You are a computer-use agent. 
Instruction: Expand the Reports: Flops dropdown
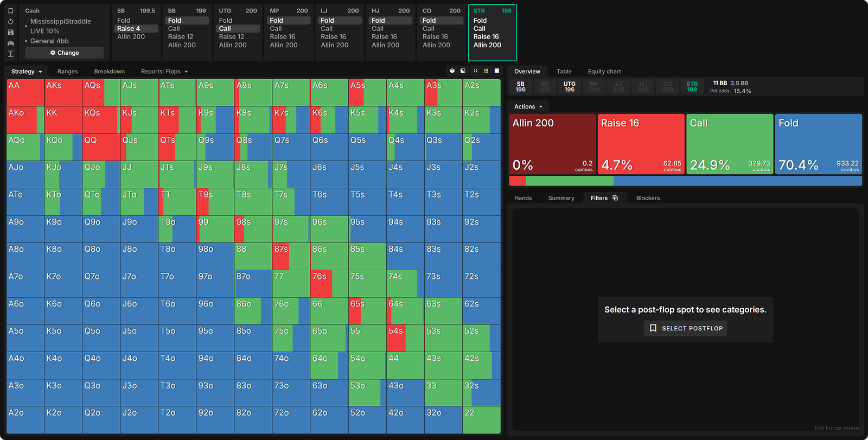coord(164,72)
